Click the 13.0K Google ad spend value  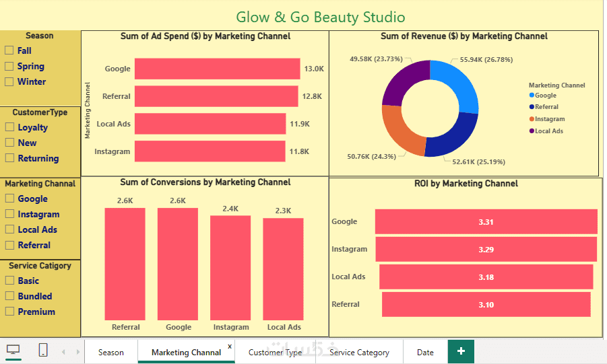pos(314,69)
